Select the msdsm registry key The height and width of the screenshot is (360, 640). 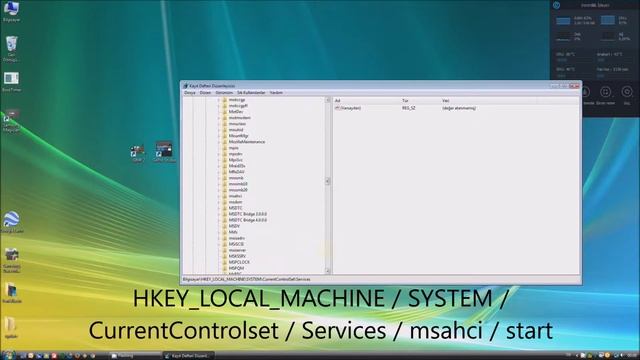point(235,202)
